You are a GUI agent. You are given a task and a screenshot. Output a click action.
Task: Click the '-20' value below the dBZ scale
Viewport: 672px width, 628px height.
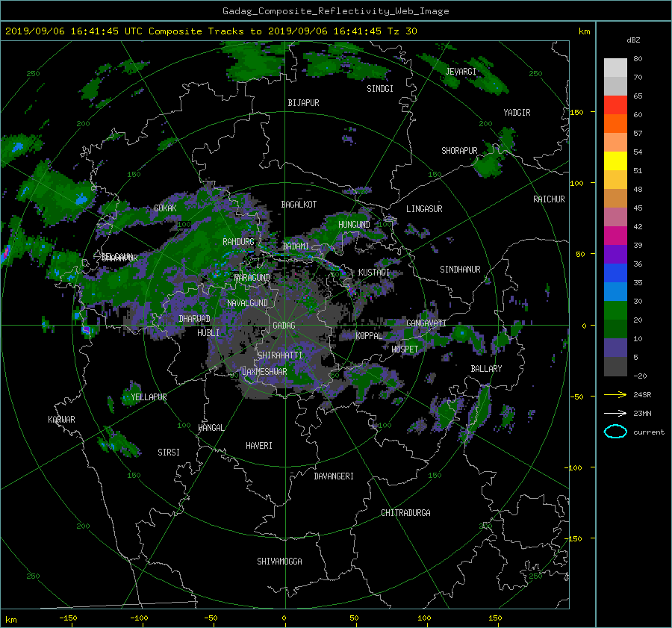640,376
